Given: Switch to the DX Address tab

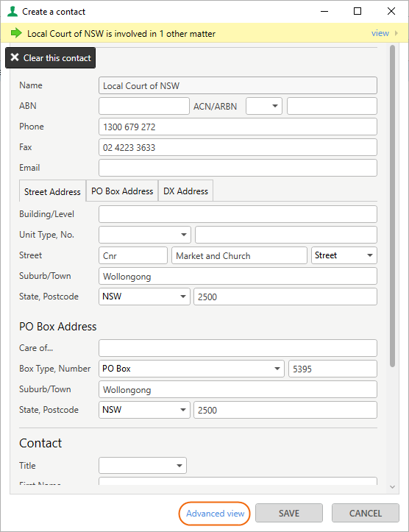Looking at the screenshot, I should 185,191.
